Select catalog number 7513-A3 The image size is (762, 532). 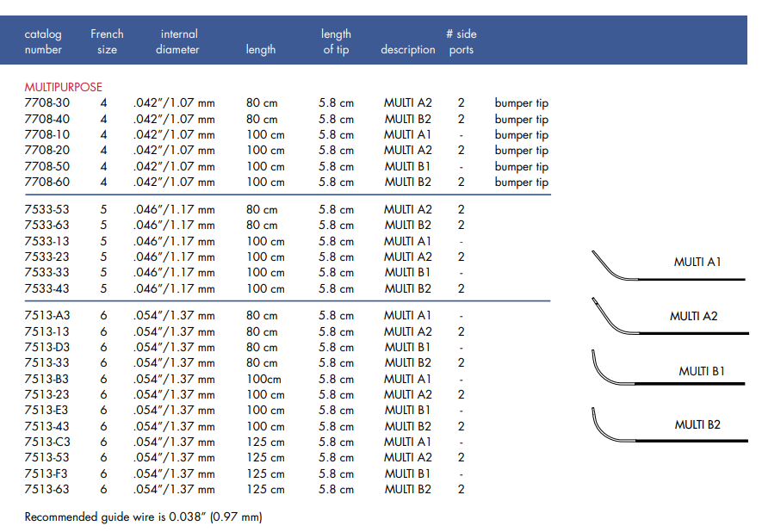pyautogui.click(x=47, y=316)
